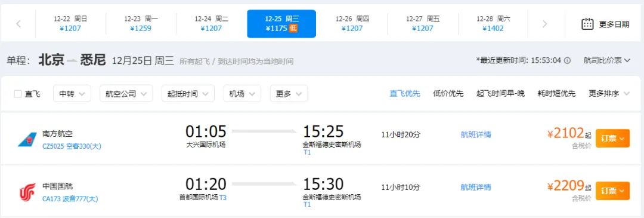Click the 北京 origin city heading

coord(51,60)
